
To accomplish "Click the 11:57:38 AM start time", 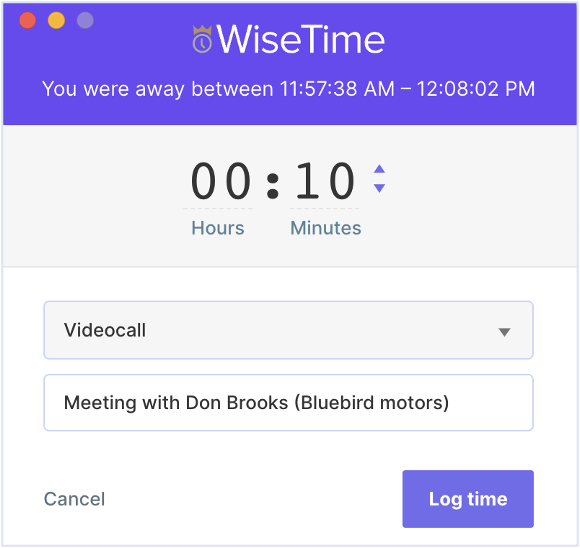I will point(337,89).
